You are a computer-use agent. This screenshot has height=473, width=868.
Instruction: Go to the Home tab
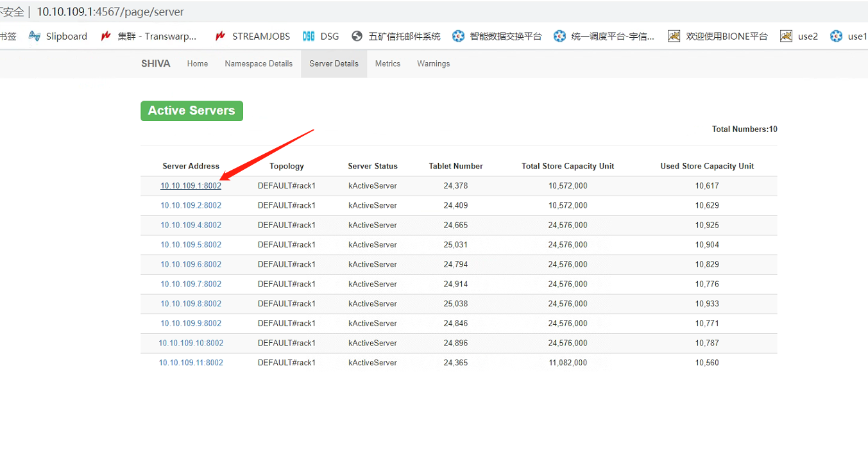pos(198,63)
